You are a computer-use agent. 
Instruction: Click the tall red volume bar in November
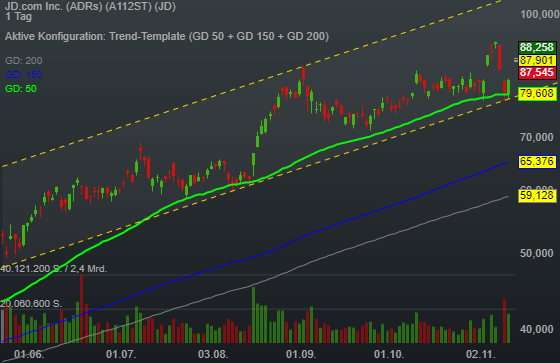click(x=505, y=321)
